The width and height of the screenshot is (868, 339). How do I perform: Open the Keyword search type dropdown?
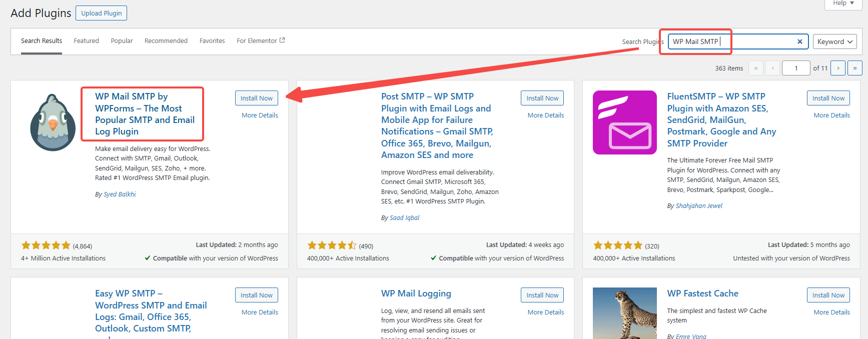coord(834,41)
